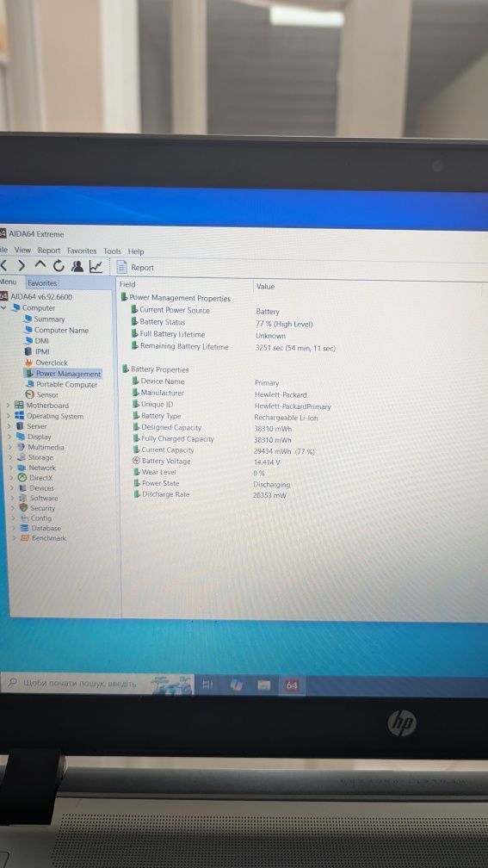Select Power Management Properties group row
Viewport: 488px width, 868px height.
coord(176,298)
